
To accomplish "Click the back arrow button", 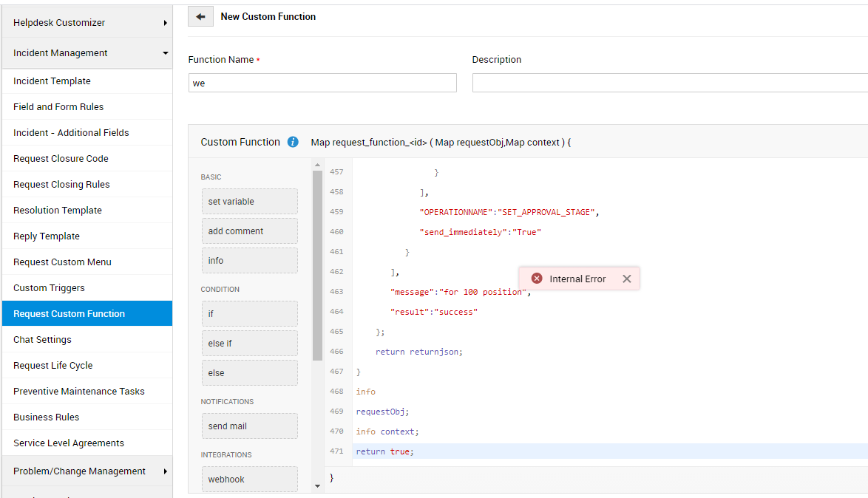I will tap(200, 16).
